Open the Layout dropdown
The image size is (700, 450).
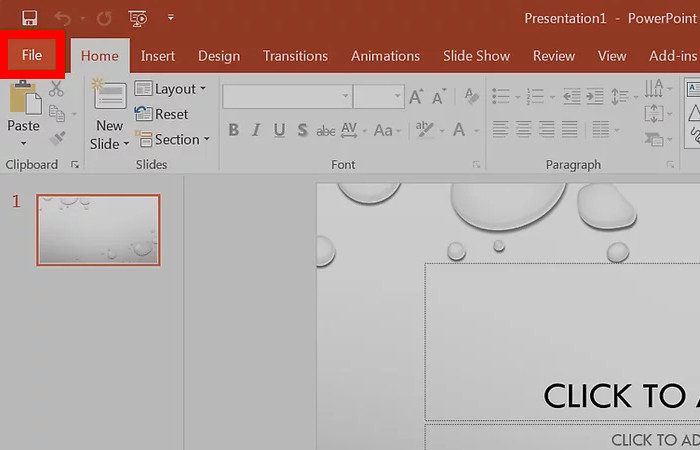(x=170, y=89)
